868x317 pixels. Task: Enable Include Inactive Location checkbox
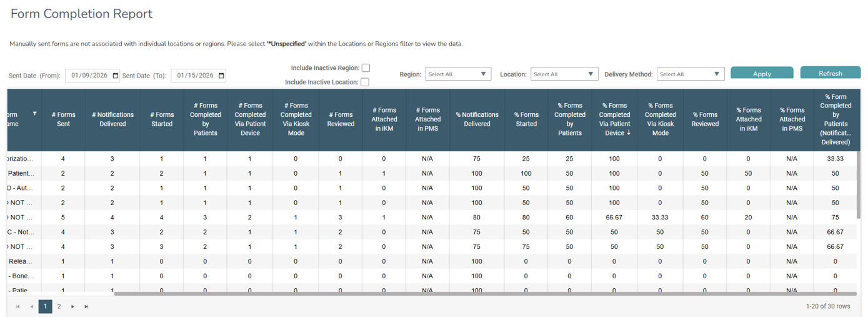365,82
